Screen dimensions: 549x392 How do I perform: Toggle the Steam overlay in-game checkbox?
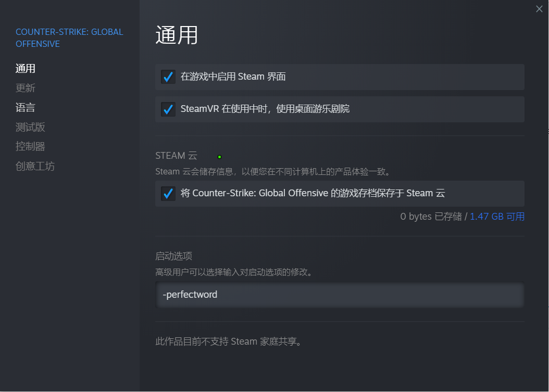(168, 77)
